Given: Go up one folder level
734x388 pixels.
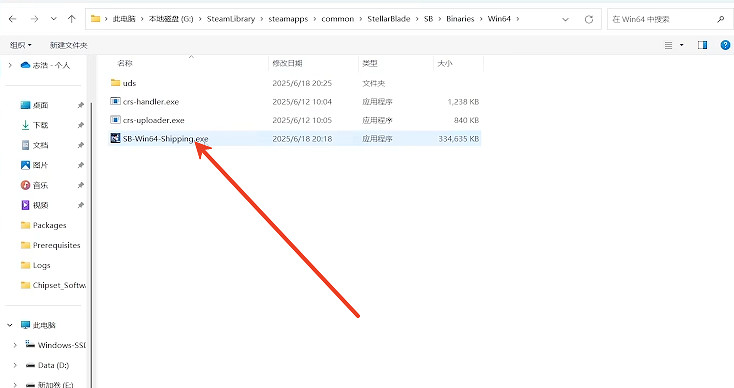Looking at the screenshot, I should [x=71, y=19].
